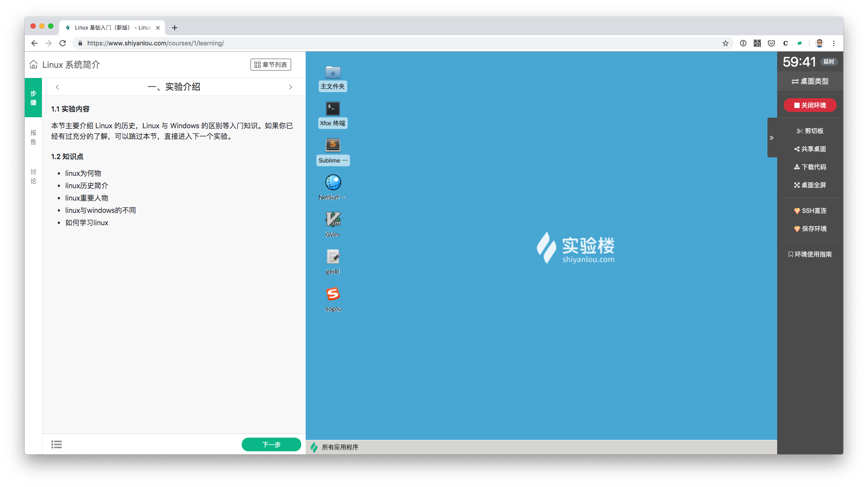868x487 pixels.
Task: Collapse the right sidebar with double chevron
Action: 771,138
